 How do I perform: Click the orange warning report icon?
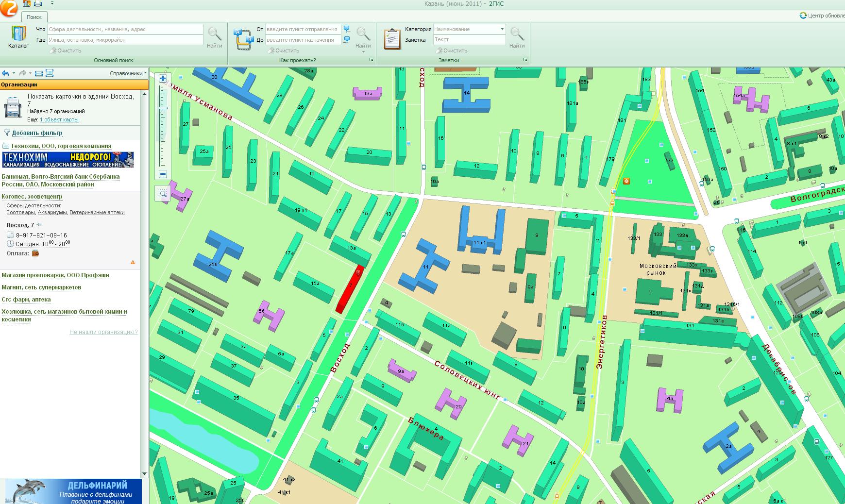coord(133,262)
